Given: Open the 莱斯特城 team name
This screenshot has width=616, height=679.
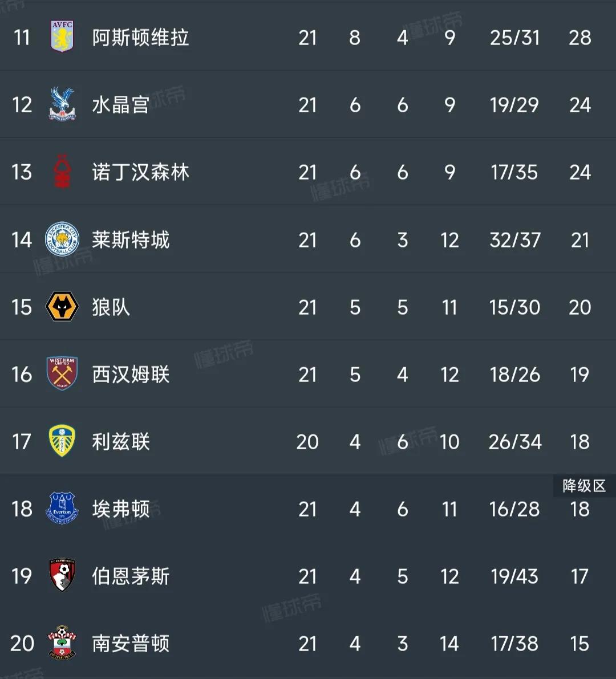Looking at the screenshot, I should point(131,240).
